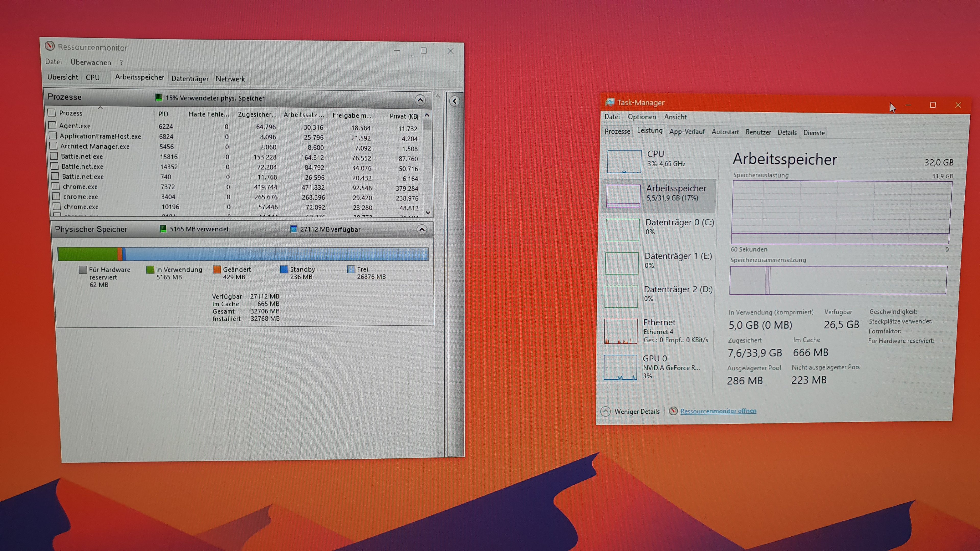Open Datenträger 0 (C:) performance view

pos(622,229)
